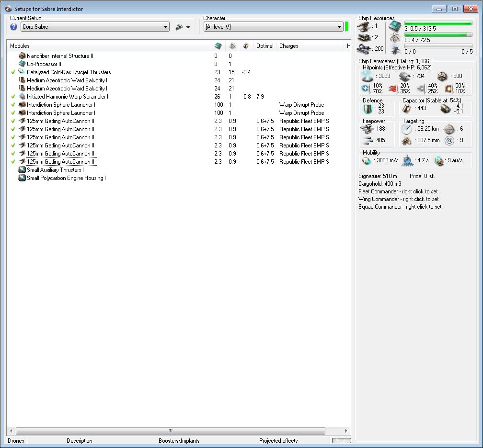Open the Description tab
The image size is (483, 448).
tap(79, 441)
